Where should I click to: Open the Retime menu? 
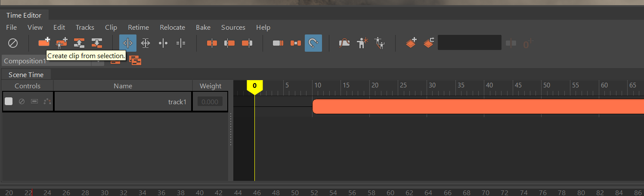tap(138, 27)
